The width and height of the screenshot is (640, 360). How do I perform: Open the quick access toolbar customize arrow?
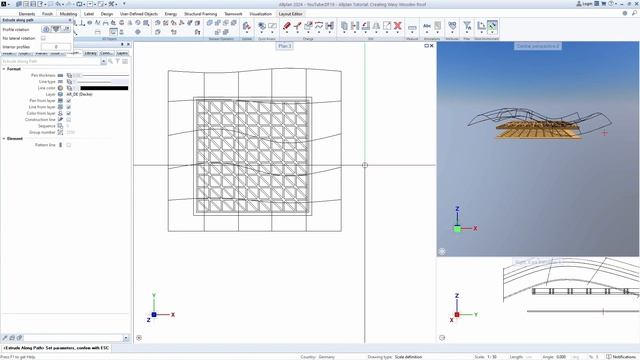tap(124, 4)
